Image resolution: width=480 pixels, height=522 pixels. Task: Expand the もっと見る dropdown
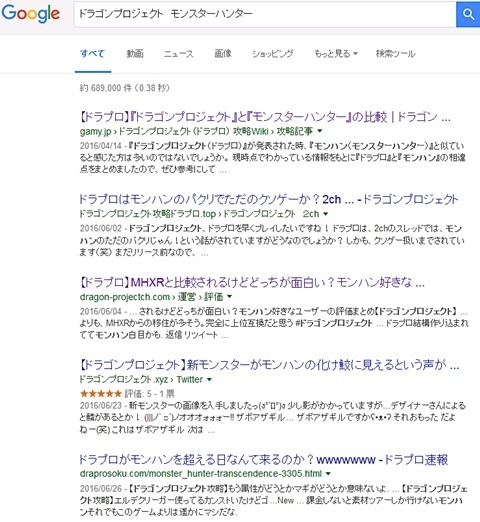(336, 53)
